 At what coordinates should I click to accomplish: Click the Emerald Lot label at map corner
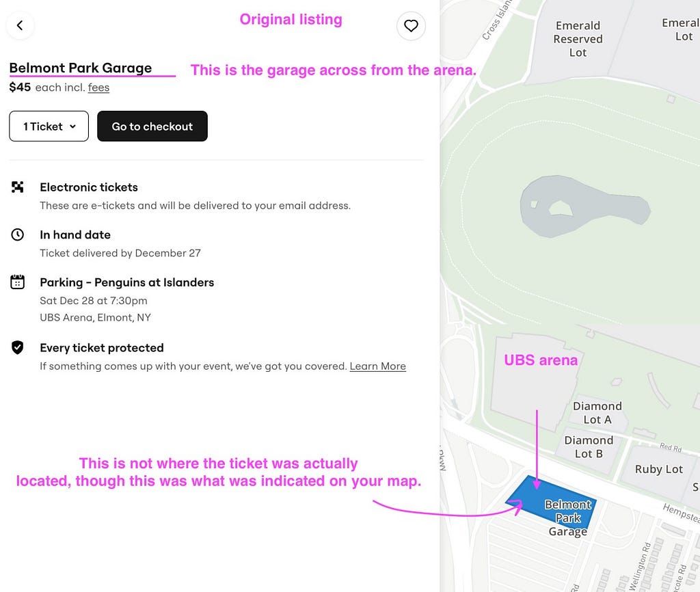pos(681,29)
